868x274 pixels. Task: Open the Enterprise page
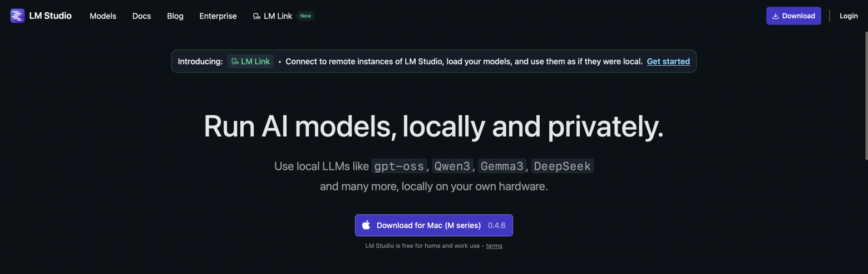[218, 16]
